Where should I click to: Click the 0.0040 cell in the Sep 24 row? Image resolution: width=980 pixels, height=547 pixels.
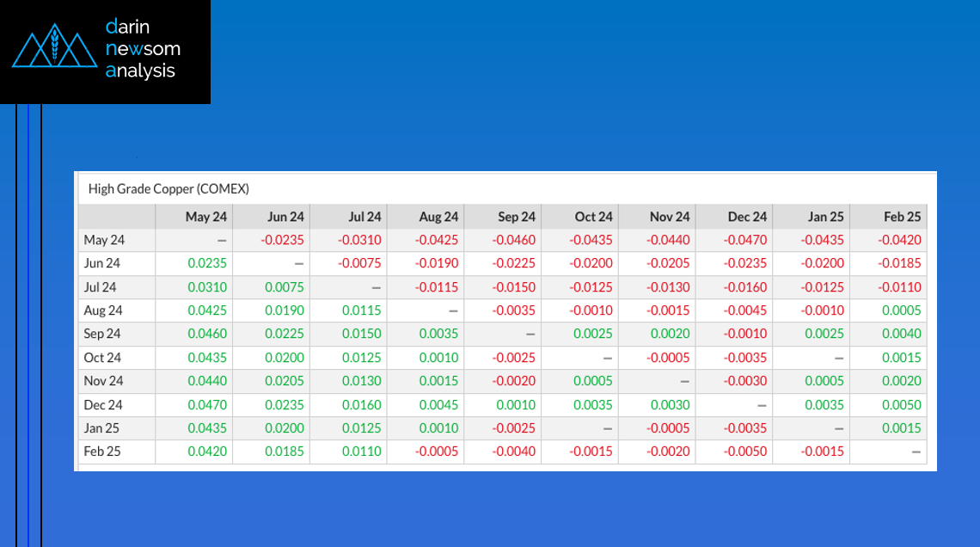pos(903,334)
